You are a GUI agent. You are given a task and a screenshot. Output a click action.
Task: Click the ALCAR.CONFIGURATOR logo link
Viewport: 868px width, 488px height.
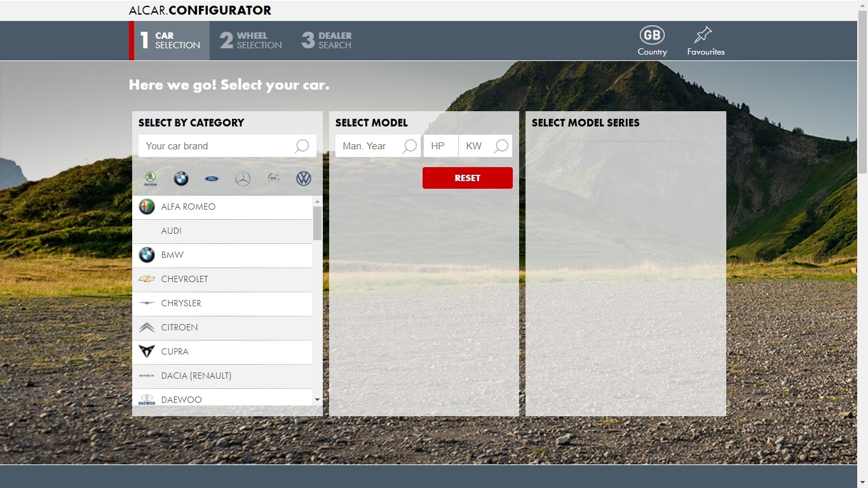coord(200,10)
